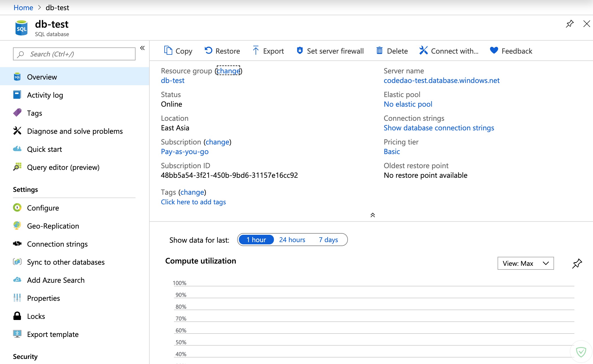Click the Export arrow icon

pyautogui.click(x=256, y=51)
